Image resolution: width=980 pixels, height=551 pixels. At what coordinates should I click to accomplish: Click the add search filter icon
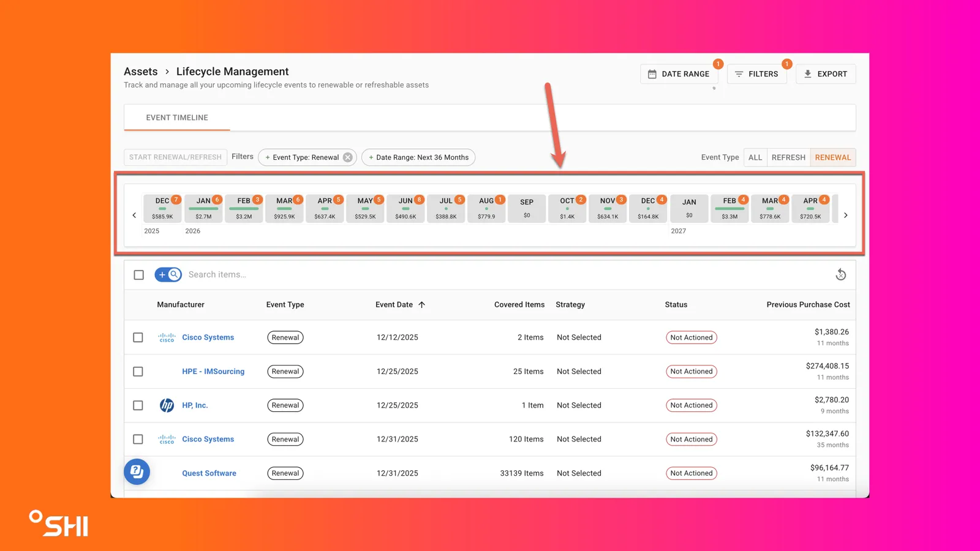click(x=168, y=275)
